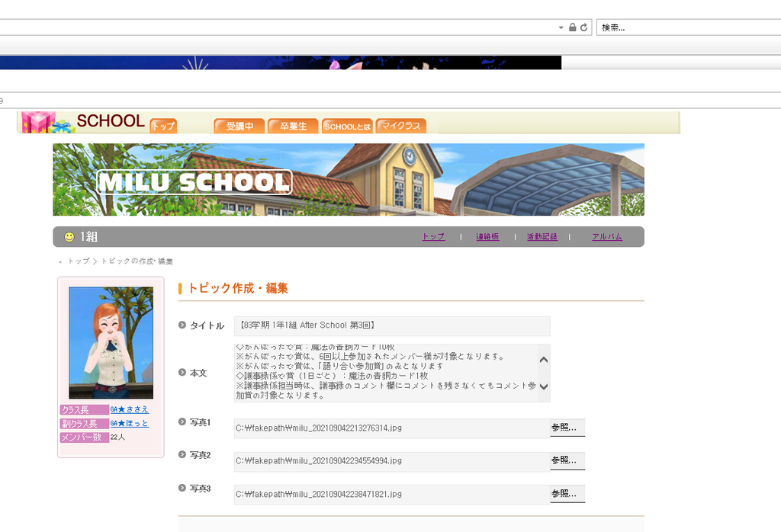Open the トップ link in the class bar
Screen dimensions: 781x532
tap(433, 237)
